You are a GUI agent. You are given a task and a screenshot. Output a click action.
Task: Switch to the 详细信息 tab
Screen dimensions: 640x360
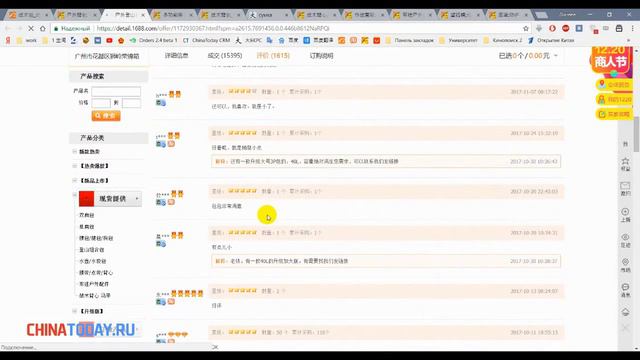click(x=176, y=56)
